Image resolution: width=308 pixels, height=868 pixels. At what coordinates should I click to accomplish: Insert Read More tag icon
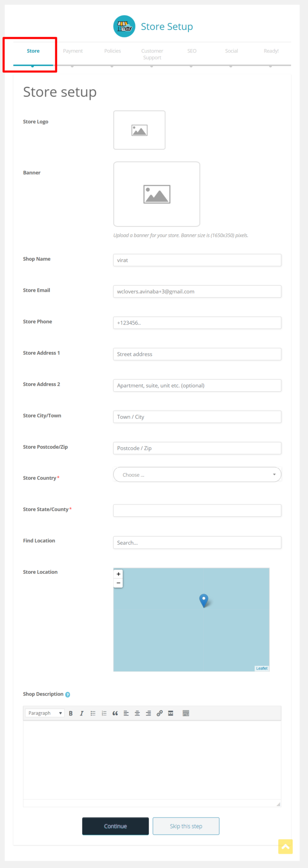click(171, 713)
